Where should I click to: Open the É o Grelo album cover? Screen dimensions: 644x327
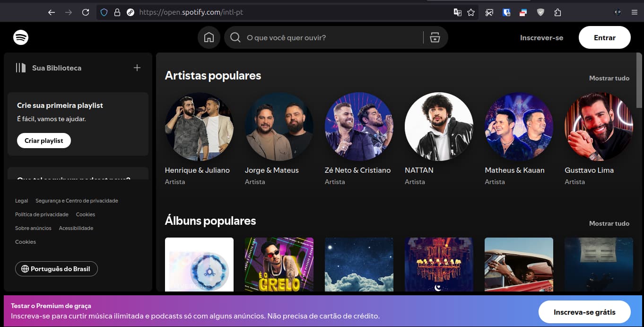pos(279,264)
